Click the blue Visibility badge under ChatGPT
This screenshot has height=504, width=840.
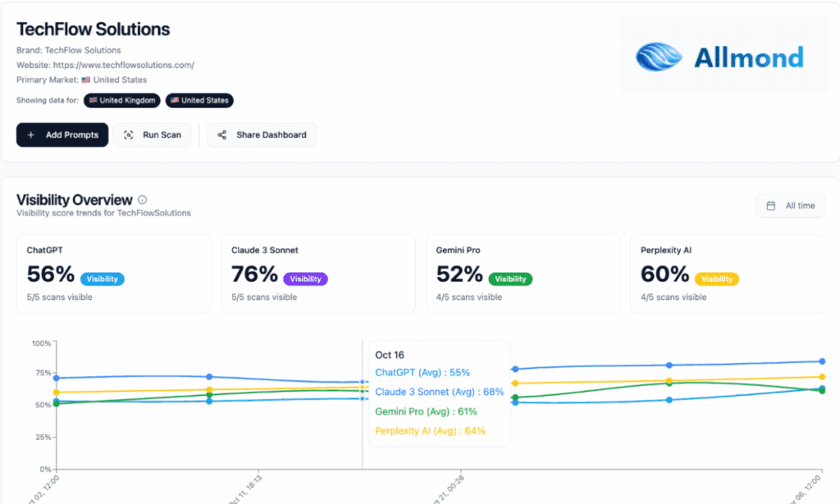pos(103,279)
